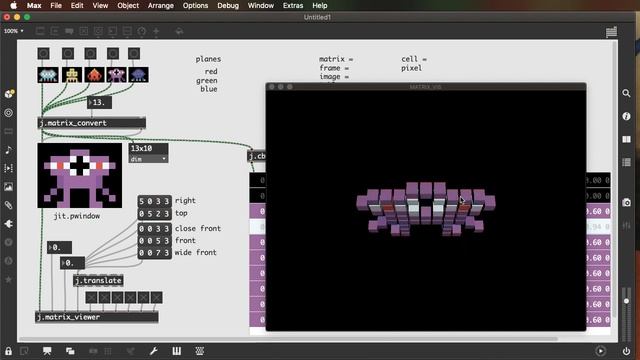The image size is (640, 360).
Task: Open the Options menu
Action: 195,5
